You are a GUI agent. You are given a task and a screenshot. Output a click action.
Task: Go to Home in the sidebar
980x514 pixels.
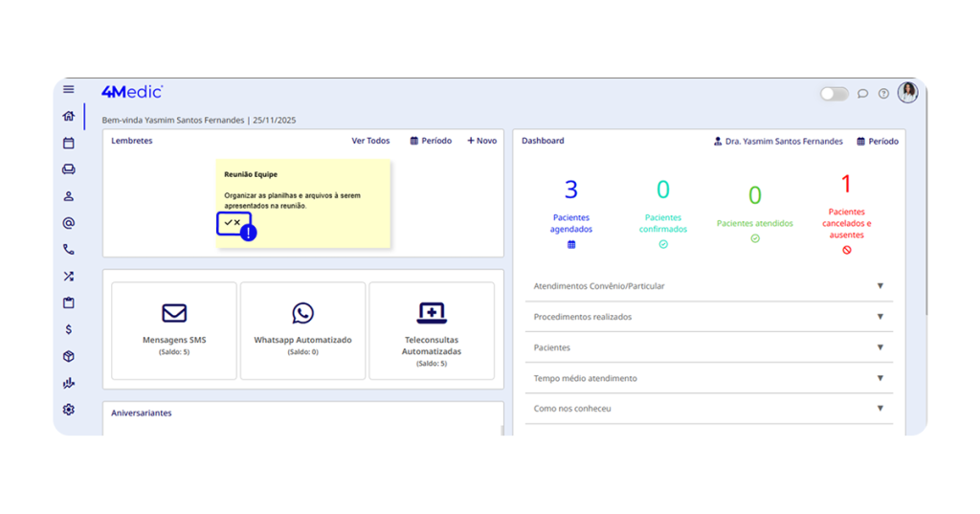pyautogui.click(x=68, y=116)
